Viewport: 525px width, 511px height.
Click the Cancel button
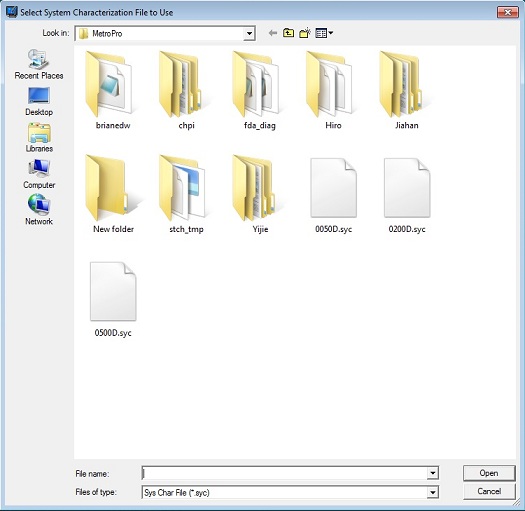coord(489,491)
